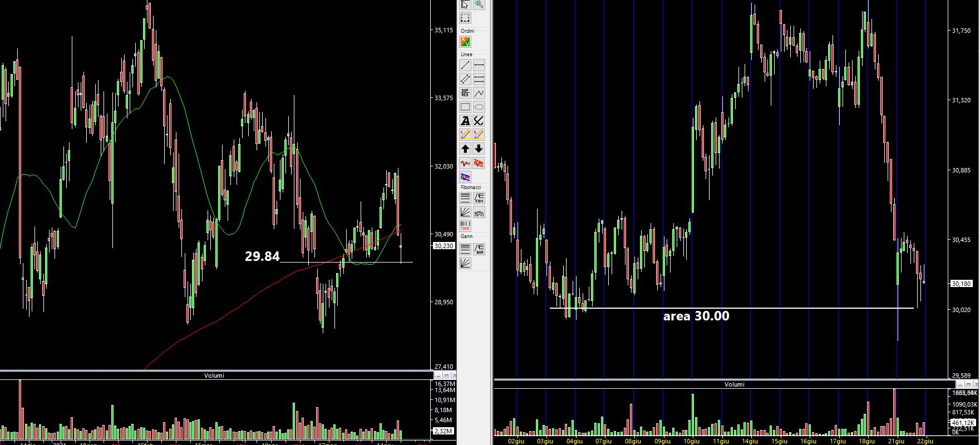The width and height of the screenshot is (980, 445).
Task: Click the 2,32M volume value tag
Action: pyautogui.click(x=444, y=431)
